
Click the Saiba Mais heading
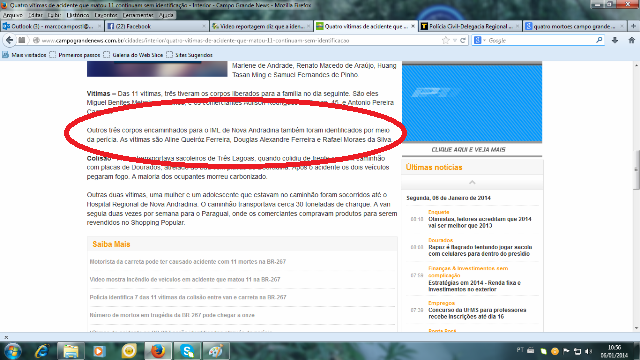click(x=111, y=244)
